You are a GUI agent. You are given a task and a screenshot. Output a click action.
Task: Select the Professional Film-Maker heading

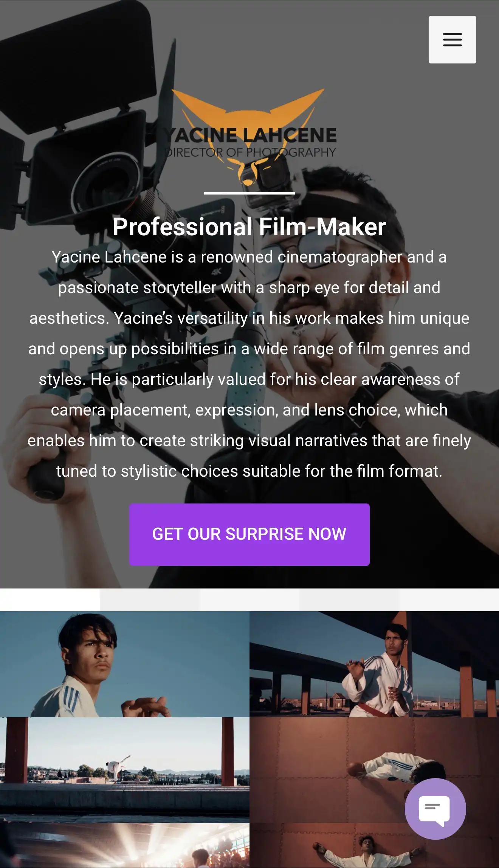pos(249,227)
